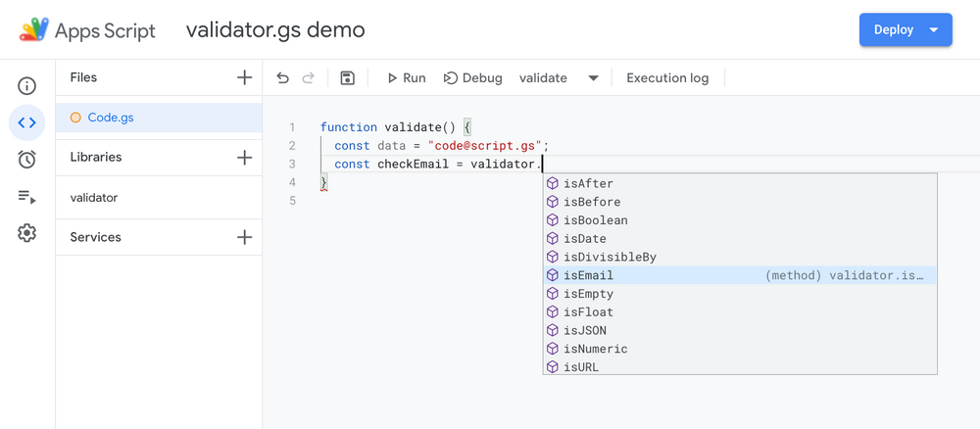This screenshot has width=980, height=429.
Task: Select the Editor code icon in sidebar
Action: tap(27, 122)
